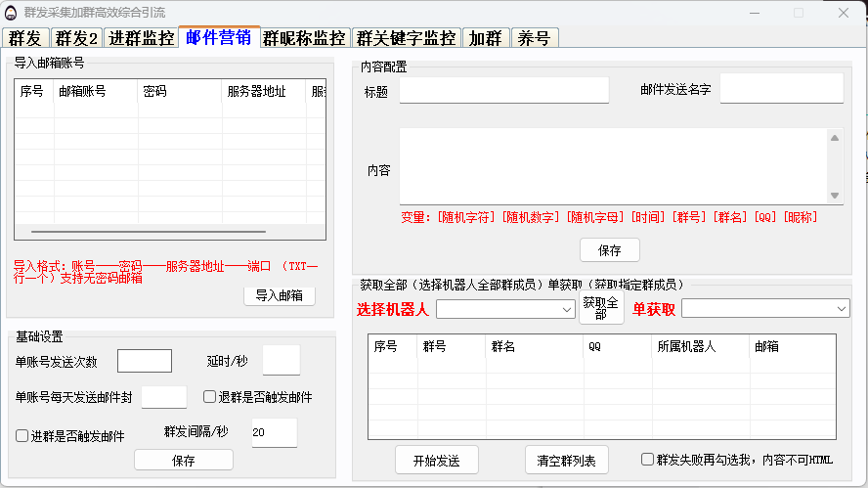Save the content configuration with 保存
The width and height of the screenshot is (868, 488).
pos(609,250)
